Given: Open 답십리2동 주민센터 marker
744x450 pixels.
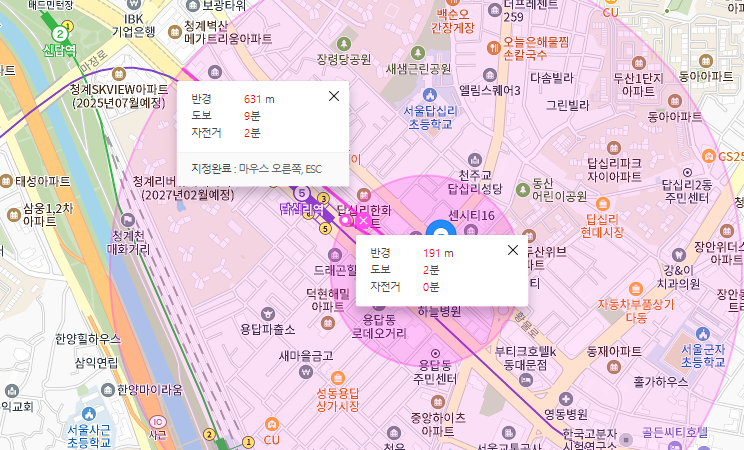Looking at the screenshot, I should coord(687,172).
